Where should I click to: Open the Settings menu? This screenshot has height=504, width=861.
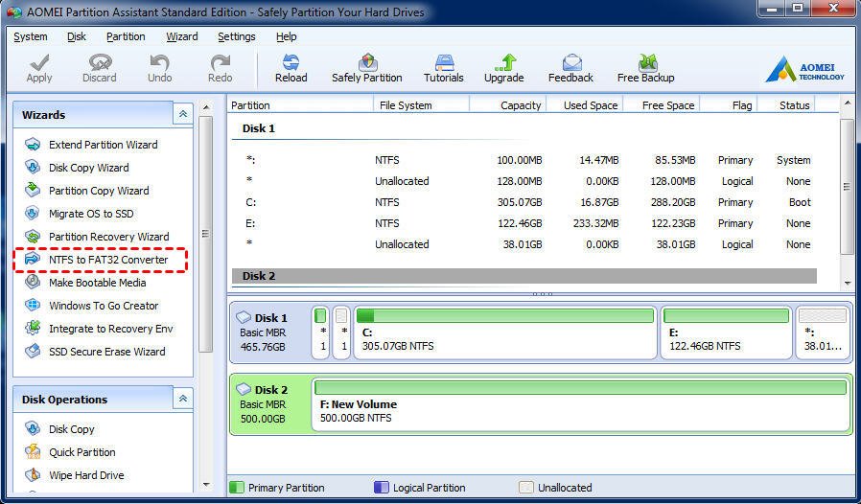click(x=237, y=36)
